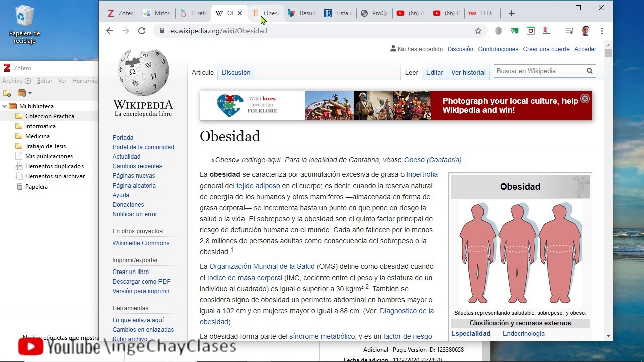Click the shield extension icon in toolbar

click(499, 31)
